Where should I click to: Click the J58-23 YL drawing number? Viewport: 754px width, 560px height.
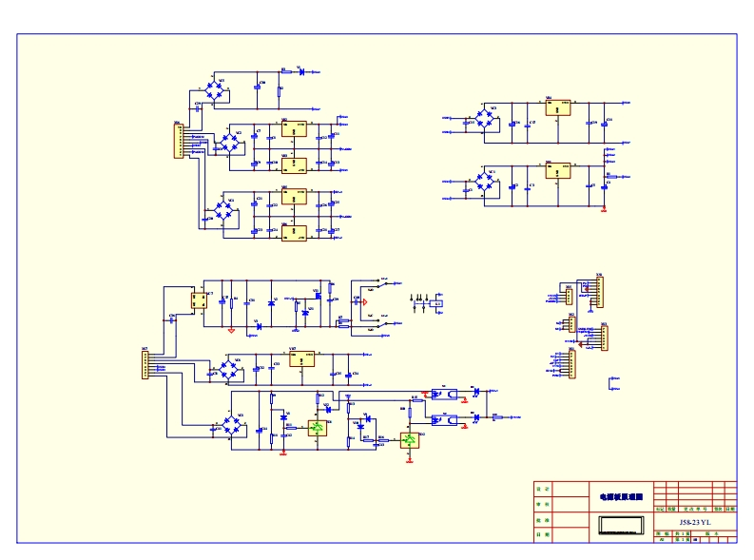pyautogui.click(x=694, y=522)
